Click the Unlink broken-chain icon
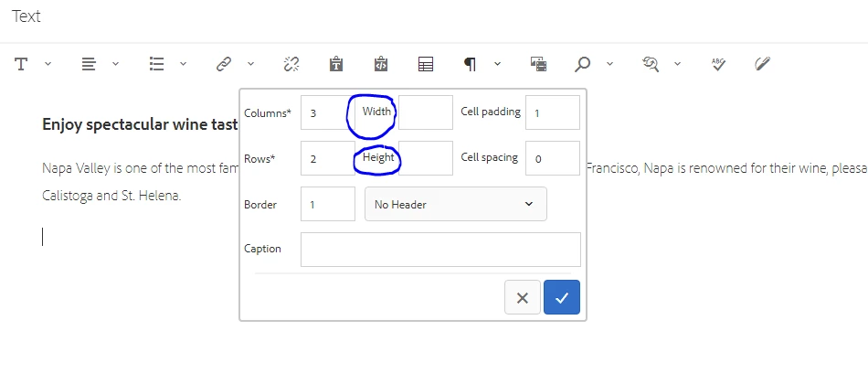The width and height of the screenshot is (868, 384). 291,64
